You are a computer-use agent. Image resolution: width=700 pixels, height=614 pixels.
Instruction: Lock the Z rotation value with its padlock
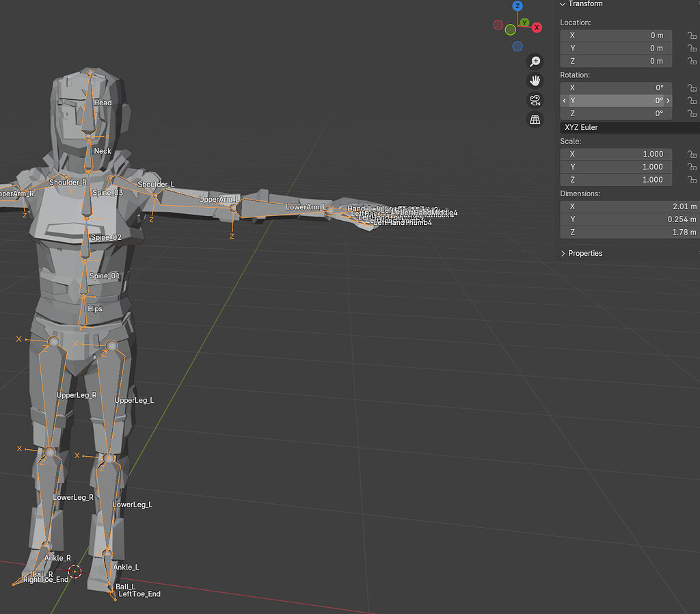click(691, 113)
